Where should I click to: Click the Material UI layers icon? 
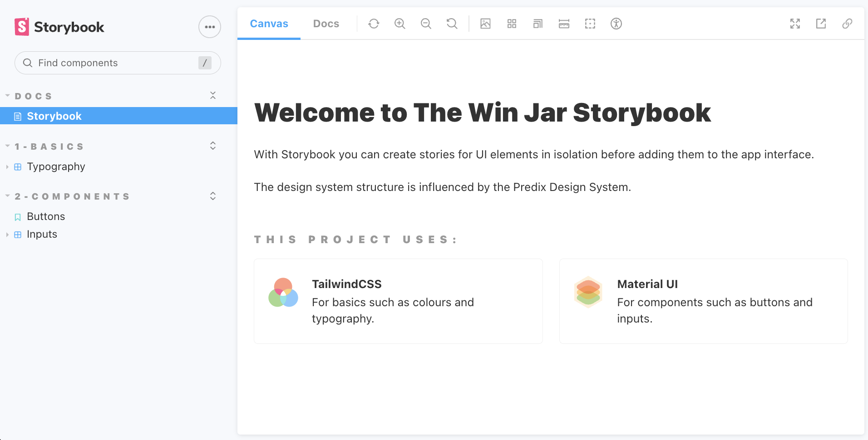(588, 292)
